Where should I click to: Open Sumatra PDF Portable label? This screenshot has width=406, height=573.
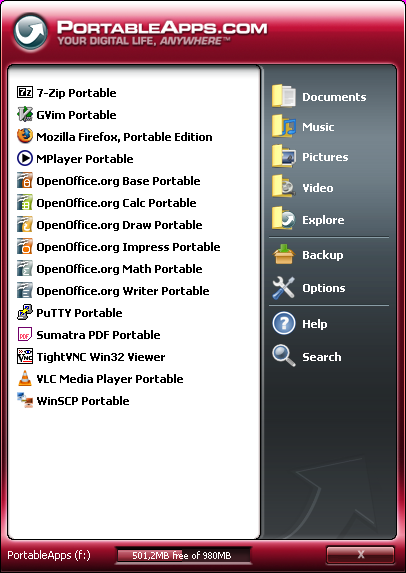pyautogui.click(x=98, y=335)
